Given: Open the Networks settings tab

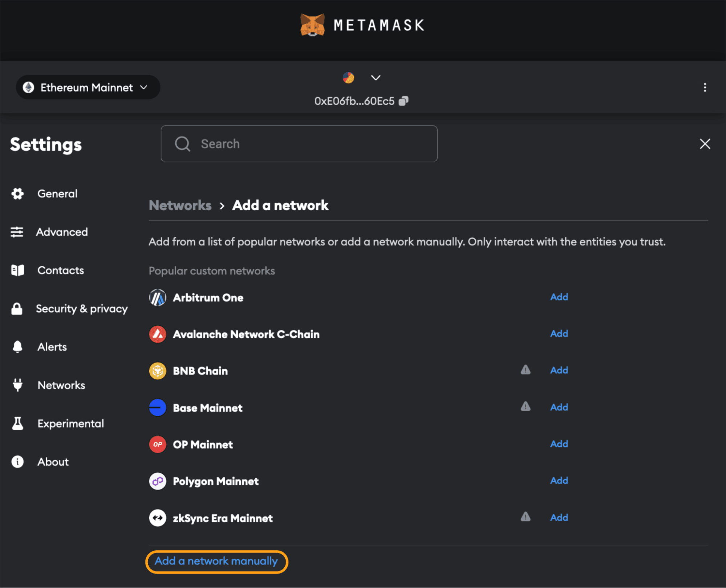Looking at the screenshot, I should [x=61, y=385].
